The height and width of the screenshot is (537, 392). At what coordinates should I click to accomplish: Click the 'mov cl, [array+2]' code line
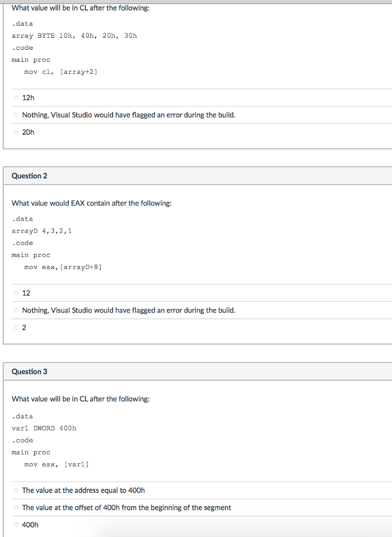pos(61,72)
